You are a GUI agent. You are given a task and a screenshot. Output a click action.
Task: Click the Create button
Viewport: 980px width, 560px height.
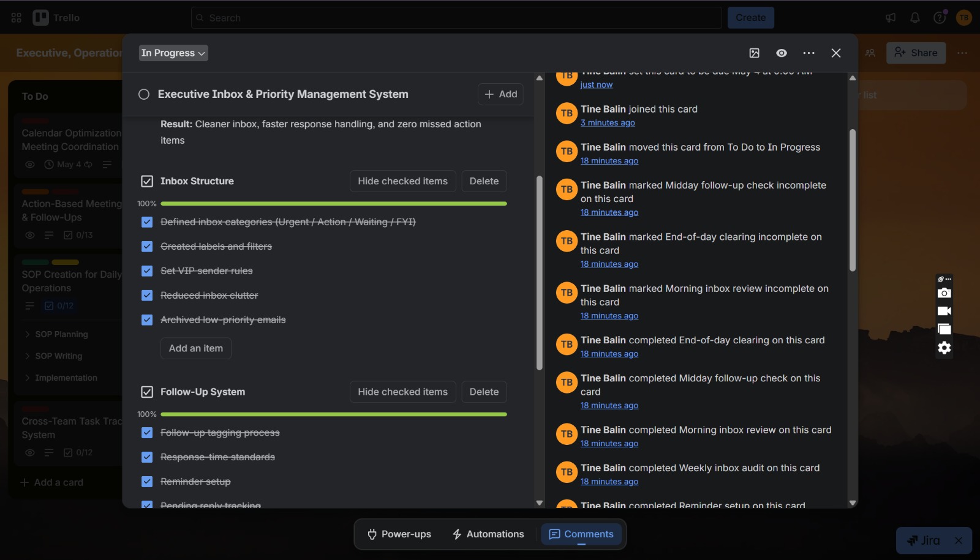click(751, 18)
